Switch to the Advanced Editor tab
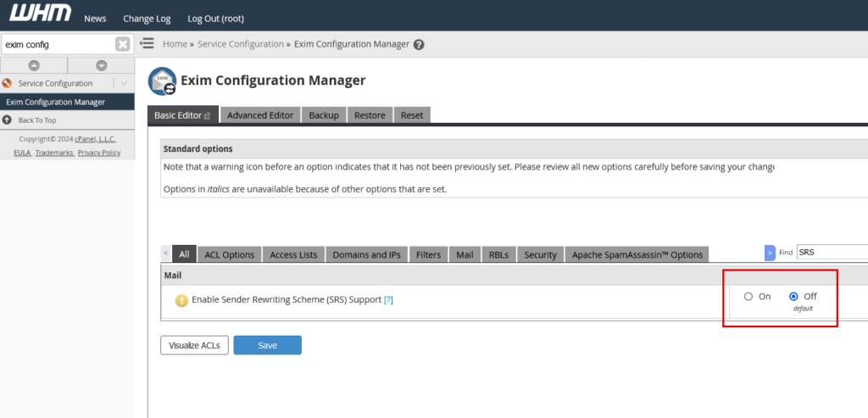This screenshot has height=418, width=868. 260,115
